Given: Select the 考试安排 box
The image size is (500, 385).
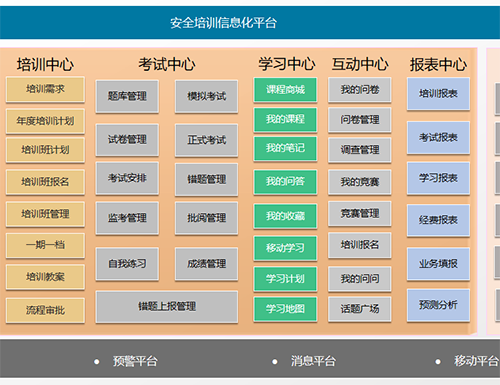Looking at the screenshot, I should [x=127, y=178].
